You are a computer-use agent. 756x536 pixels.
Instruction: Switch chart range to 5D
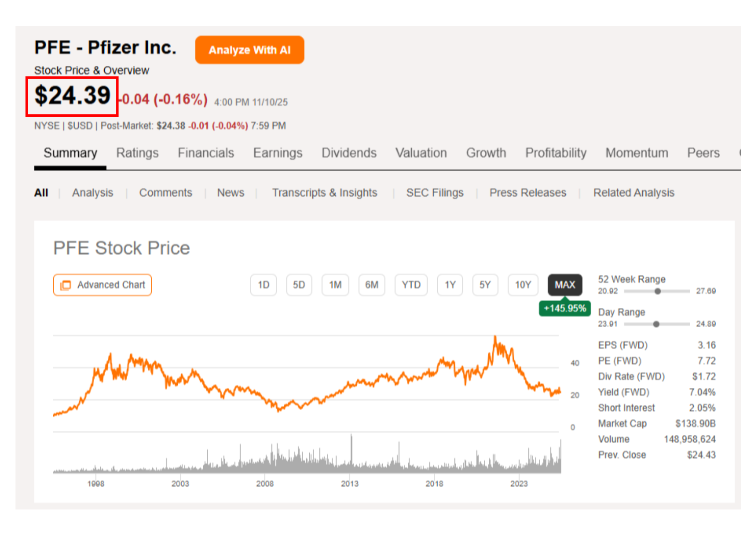(299, 285)
